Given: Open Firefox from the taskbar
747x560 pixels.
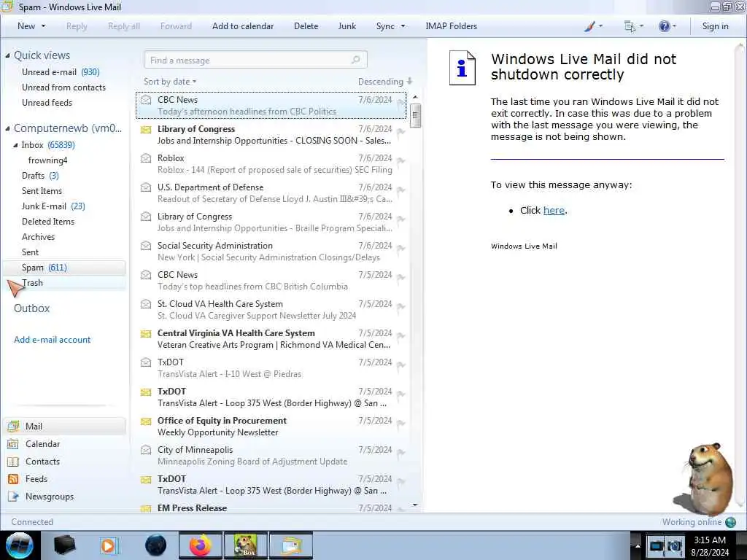Looking at the screenshot, I should pos(200,545).
